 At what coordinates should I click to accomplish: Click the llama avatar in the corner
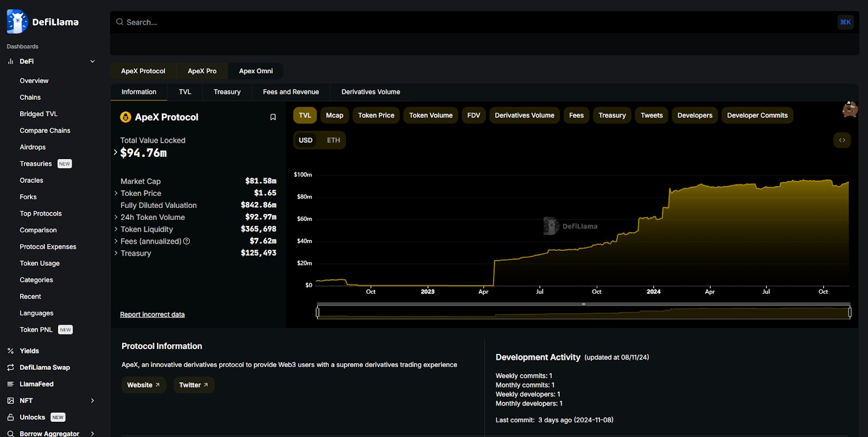tap(850, 109)
